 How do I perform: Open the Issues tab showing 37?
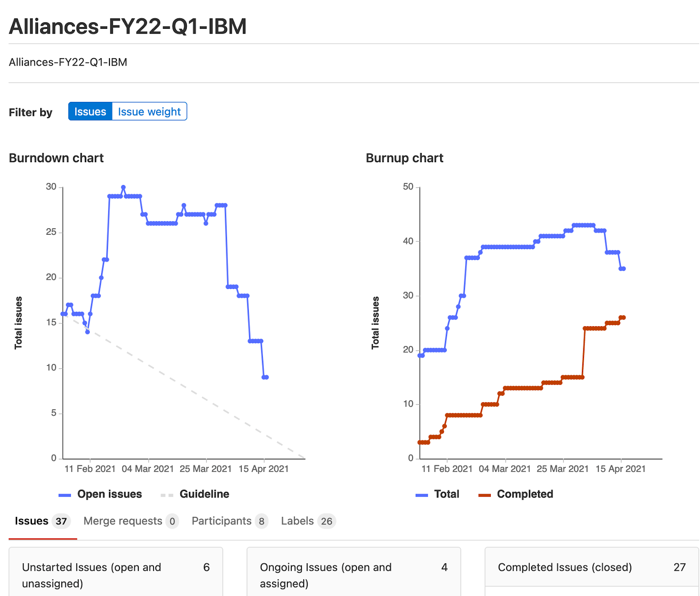[x=42, y=521]
